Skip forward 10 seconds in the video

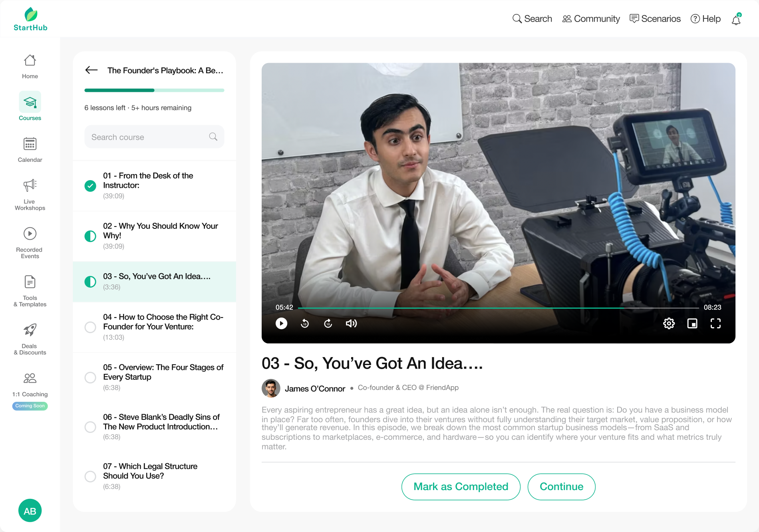[328, 324]
